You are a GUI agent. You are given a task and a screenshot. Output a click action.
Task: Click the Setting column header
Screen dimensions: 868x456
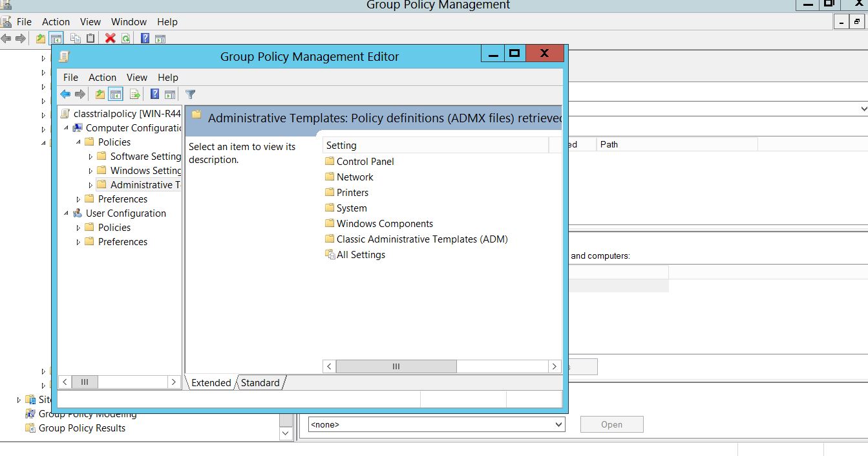(x=436, y=146)
